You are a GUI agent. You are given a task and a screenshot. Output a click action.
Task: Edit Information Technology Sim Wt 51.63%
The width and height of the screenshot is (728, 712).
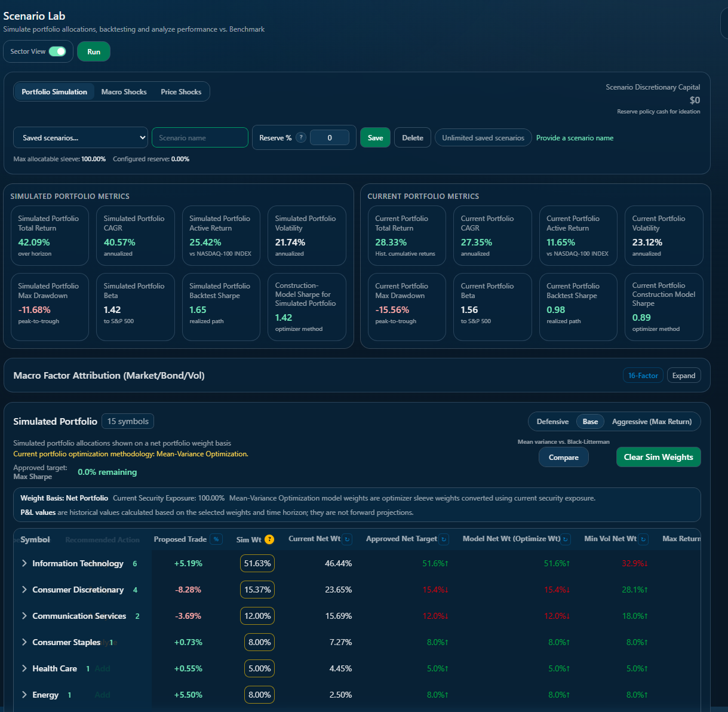[257, 563]
